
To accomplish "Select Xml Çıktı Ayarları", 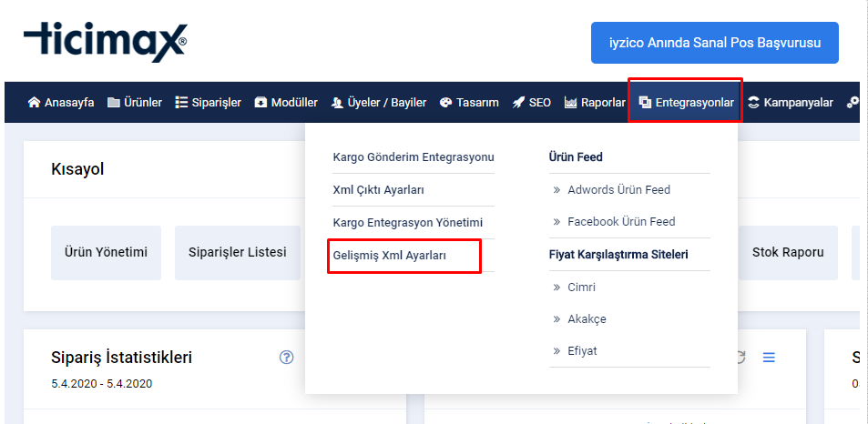I will click(379, 190).
